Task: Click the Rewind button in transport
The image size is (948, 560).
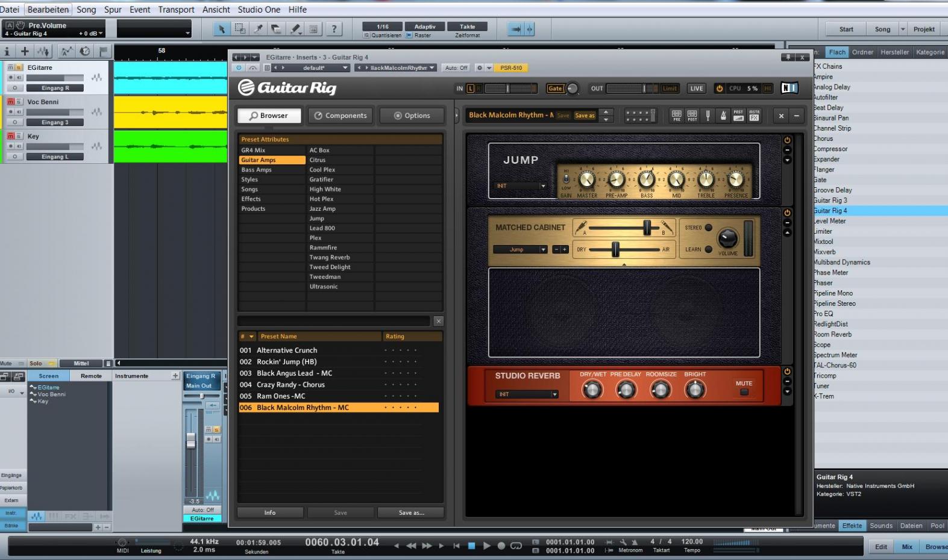Action: coord(411,546)
